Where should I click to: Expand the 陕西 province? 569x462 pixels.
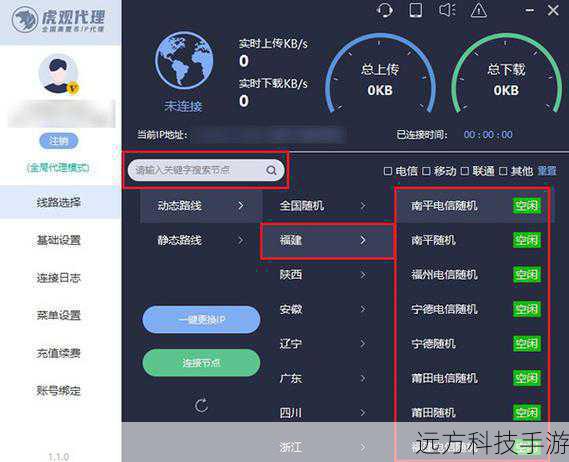click(x=327, y=275)
